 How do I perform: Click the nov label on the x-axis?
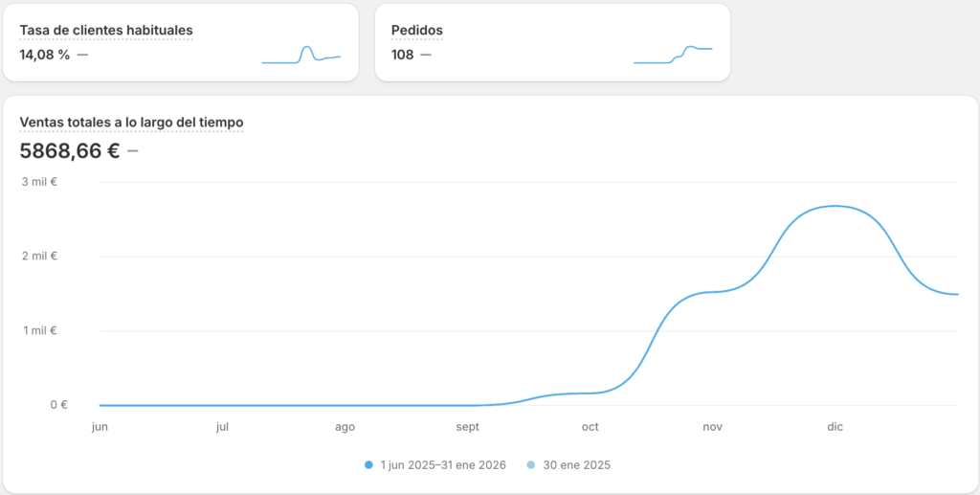click(712, 428)
